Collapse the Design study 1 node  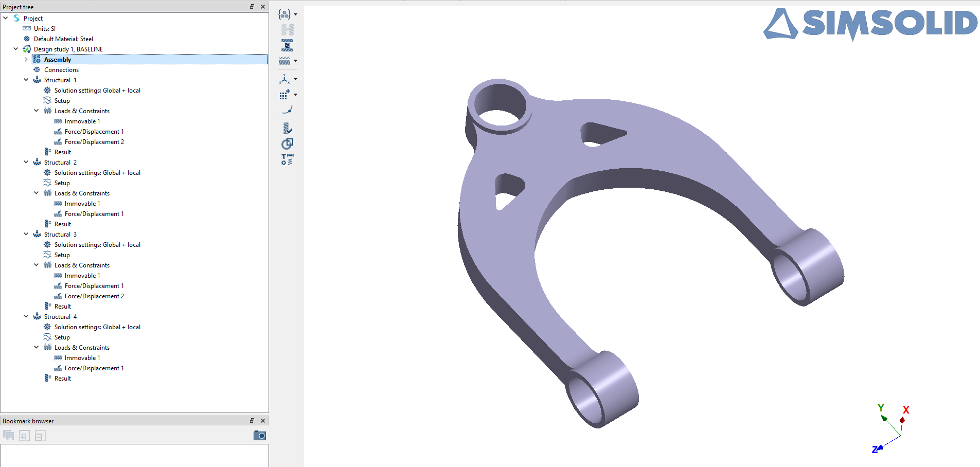coord(16,49)
